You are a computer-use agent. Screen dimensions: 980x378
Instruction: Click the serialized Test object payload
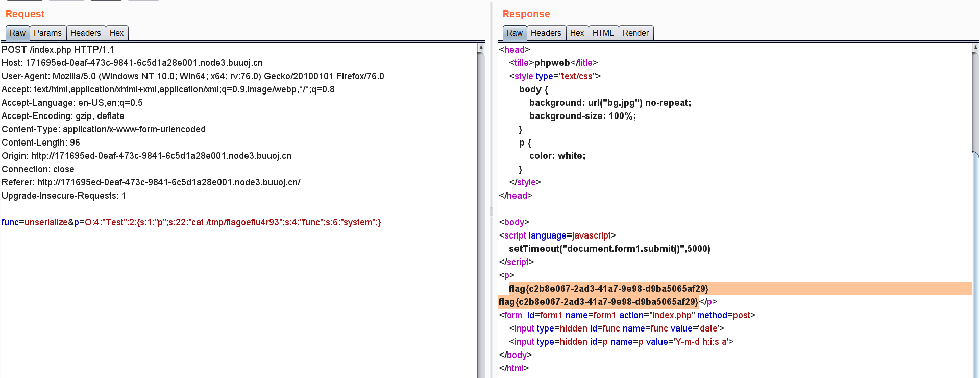[x=233, y=222]
